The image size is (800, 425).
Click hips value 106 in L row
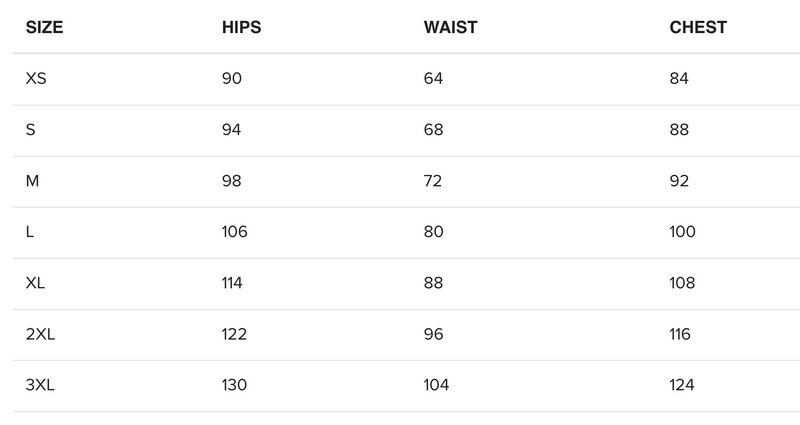[x=235, y=232]
